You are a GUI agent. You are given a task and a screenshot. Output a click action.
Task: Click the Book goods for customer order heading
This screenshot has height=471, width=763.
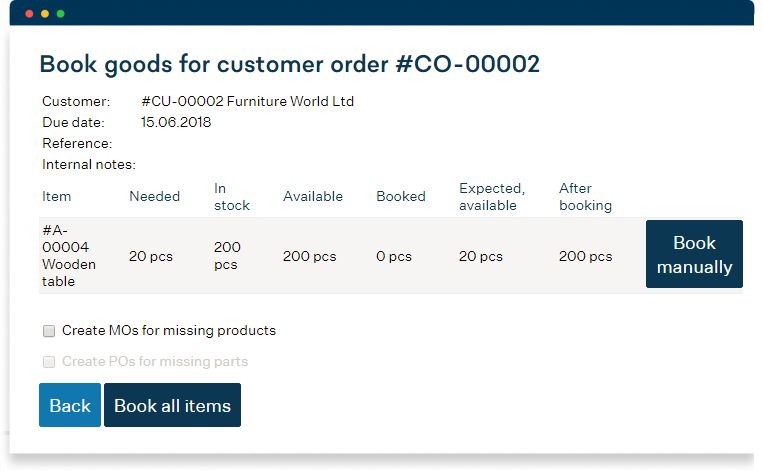pyautogui.click(x=289, y=65)
